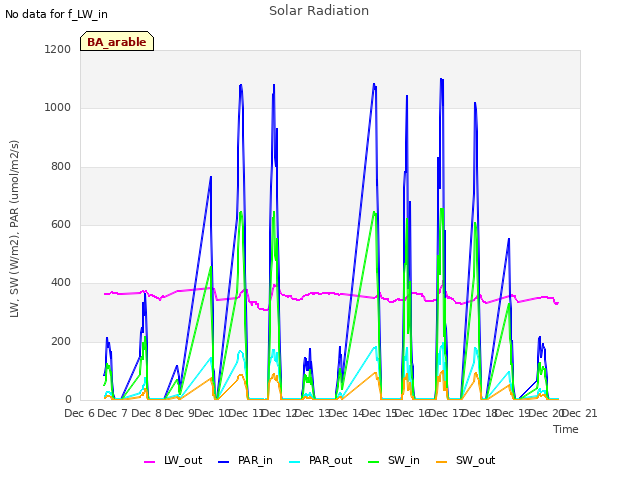Click the magenta LW_out legend swatch

coord(149,462)
